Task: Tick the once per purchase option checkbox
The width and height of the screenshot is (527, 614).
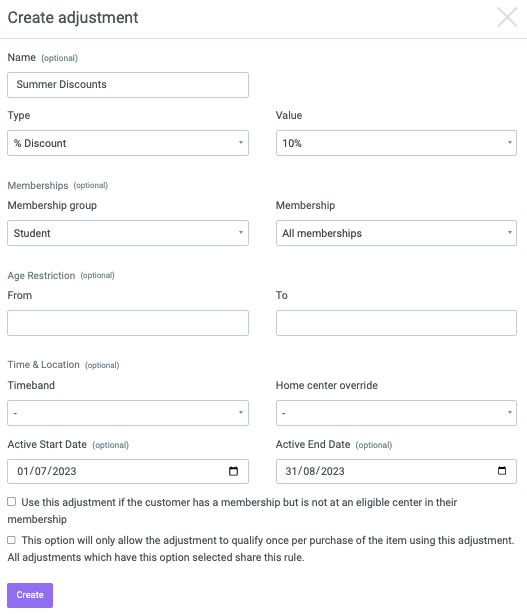Action: 12,540
